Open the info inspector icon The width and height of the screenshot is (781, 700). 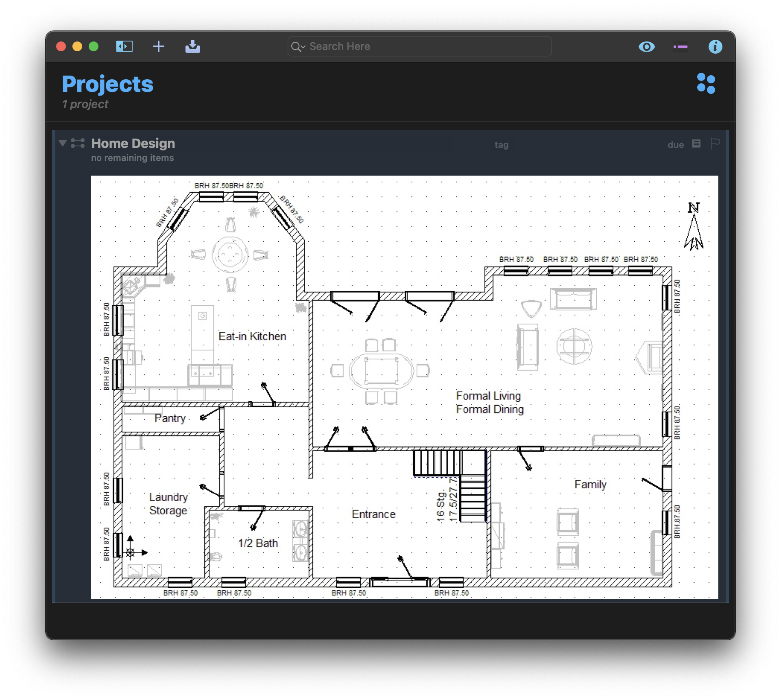[x=715, y=47]
